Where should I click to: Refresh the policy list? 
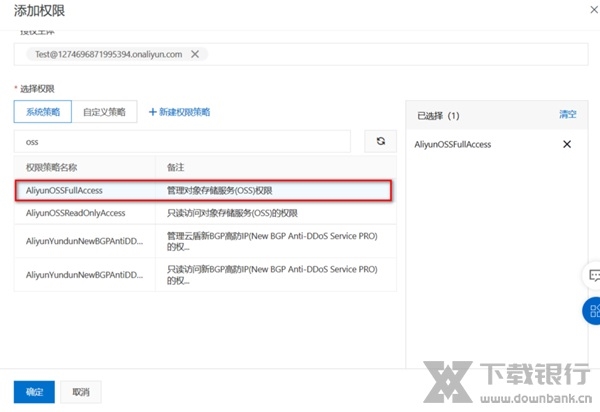click(380, 141)
